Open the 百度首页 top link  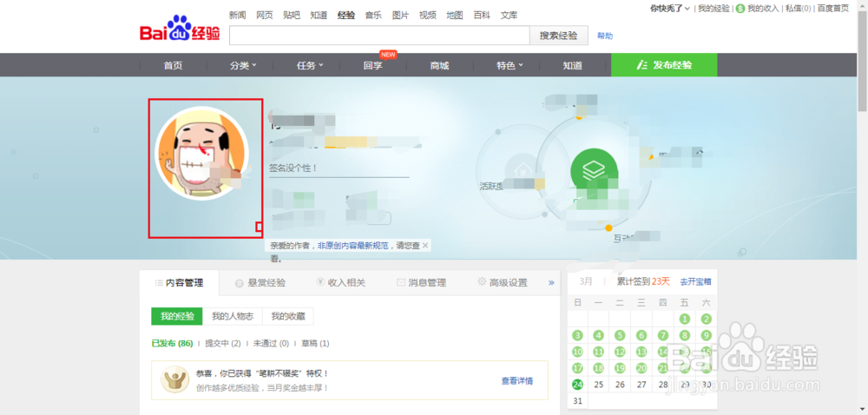pos(832,9)
